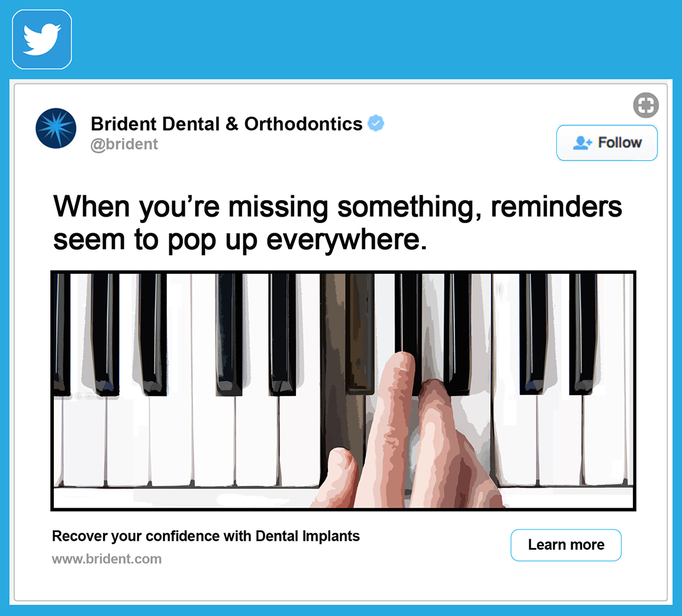This screenshot has height=616, width=682.
Task: Click the brown discolored black piano key
Action: coord(359,331)
